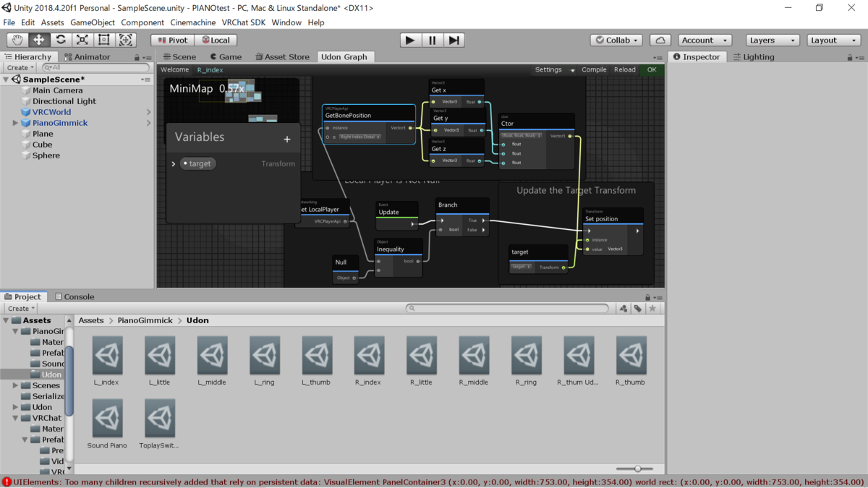Click the Branch node header
Viewport: 868px width, 488px height.
[462, 205]
